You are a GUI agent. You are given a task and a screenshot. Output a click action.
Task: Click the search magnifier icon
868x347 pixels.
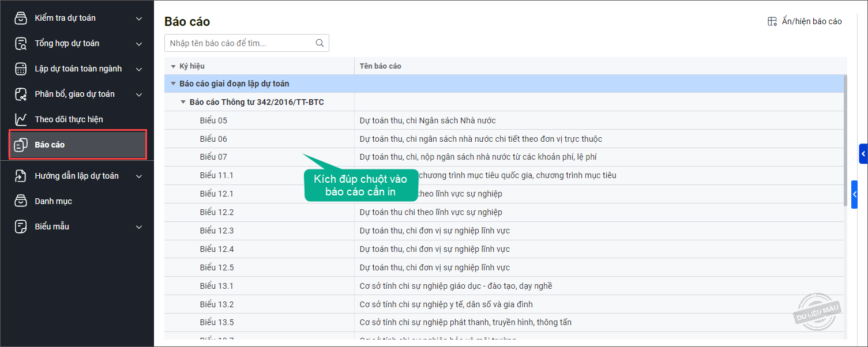pos(320,43)
